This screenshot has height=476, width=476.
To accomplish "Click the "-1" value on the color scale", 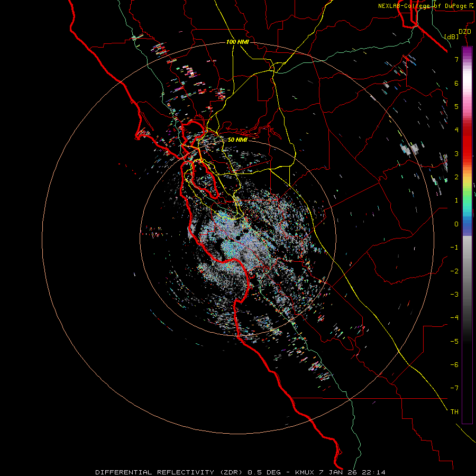I will tap(454, 248).
